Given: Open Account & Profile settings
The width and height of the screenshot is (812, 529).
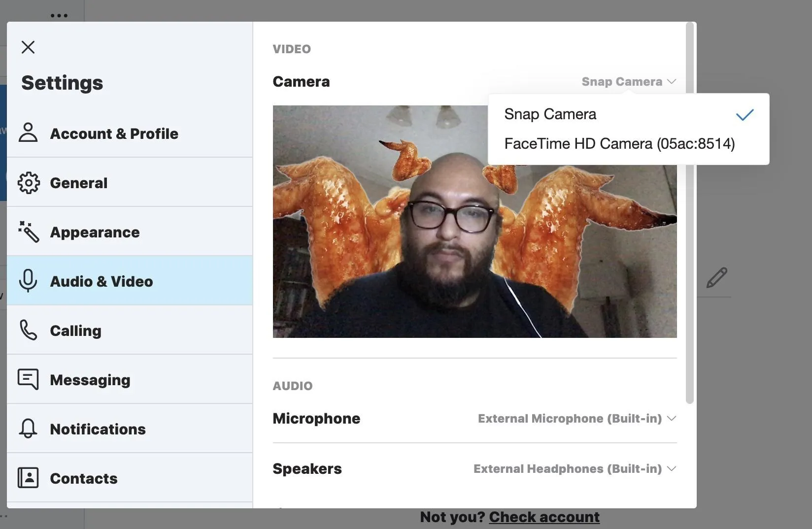Looking at the screenshot, I should pyautogui.click(x=130, y=133).
